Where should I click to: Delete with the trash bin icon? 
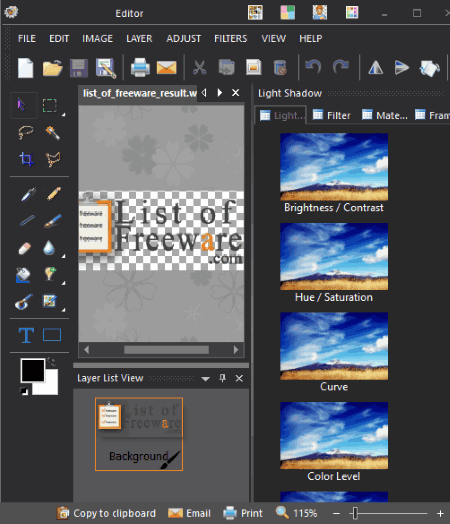280,68
